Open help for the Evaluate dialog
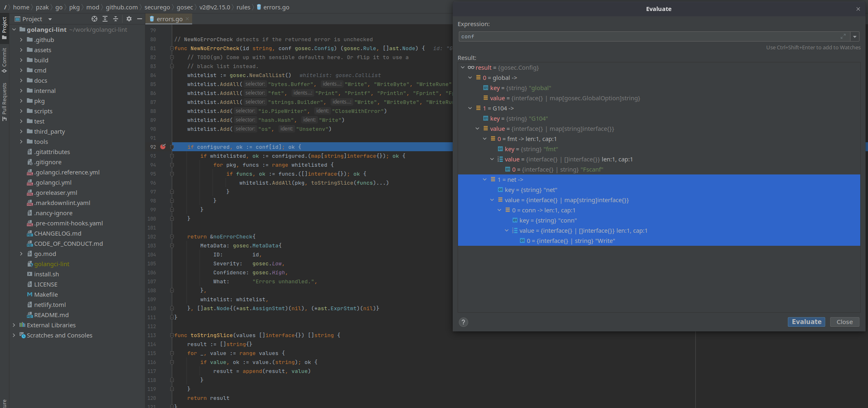Screen dimensions: 868x408 (463, 322)
